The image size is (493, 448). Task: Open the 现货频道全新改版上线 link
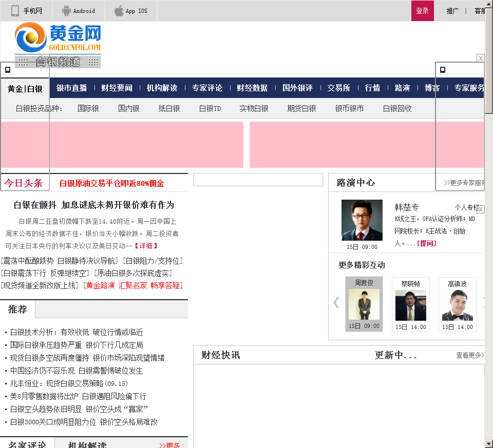click(x=40, y=285)
